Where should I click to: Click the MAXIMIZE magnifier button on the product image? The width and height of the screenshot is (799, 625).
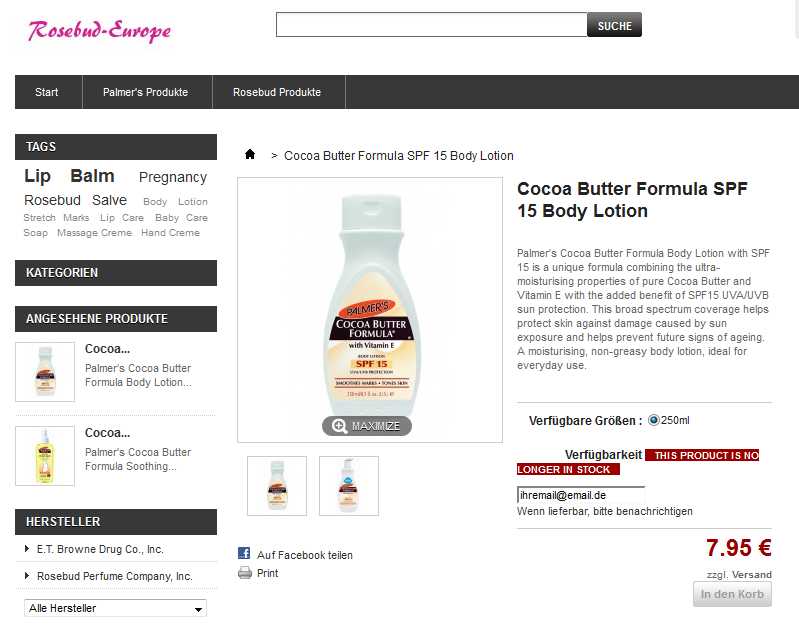pyautogui.click(x=366, y=426)
